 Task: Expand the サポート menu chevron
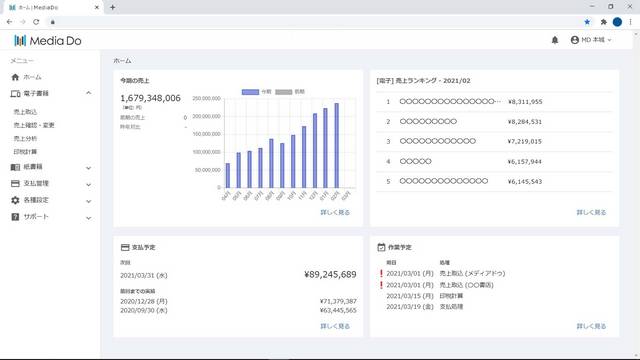(x=89, y=218)
